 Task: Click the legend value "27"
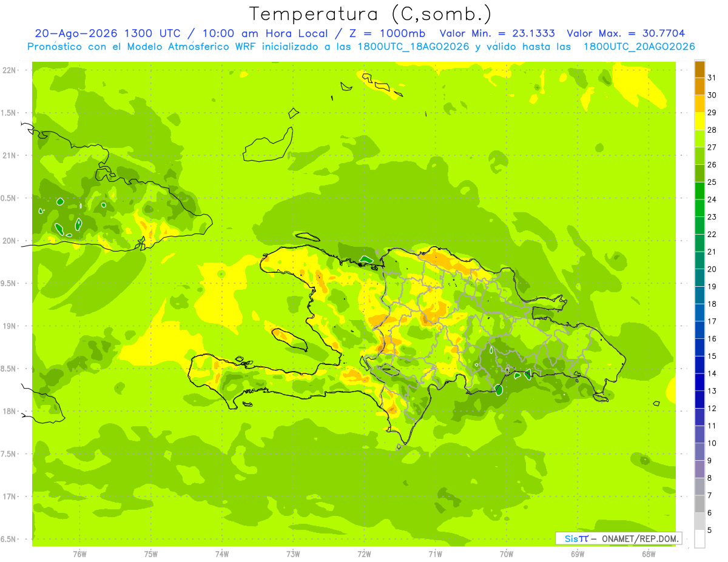pyautogui.click(x=712, y=147)
